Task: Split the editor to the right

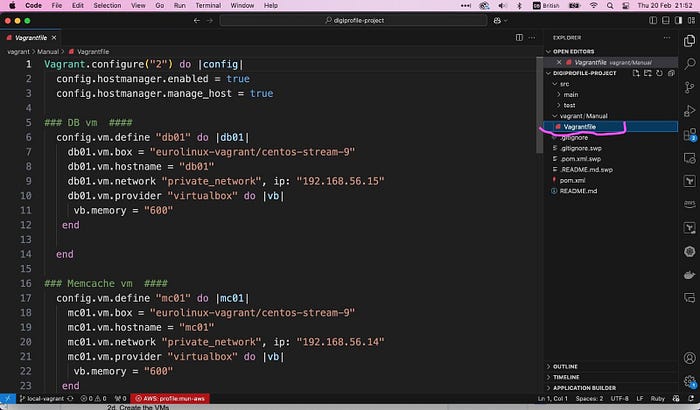Action: pyautogui.click(x=519, y=38)
